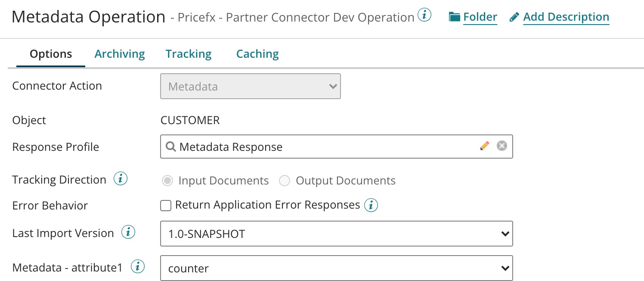Click the pencil icon beside Add Description
The width and height of the screenshot is (644, 281).
(x=514, y=16)
